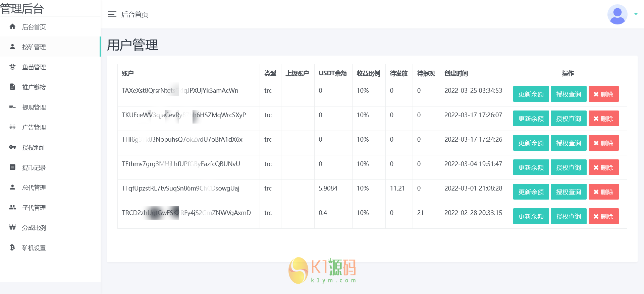Go to 总代管理 in the sidebar
This screenshot has width=644, height=294.
(x=50, y=188)
